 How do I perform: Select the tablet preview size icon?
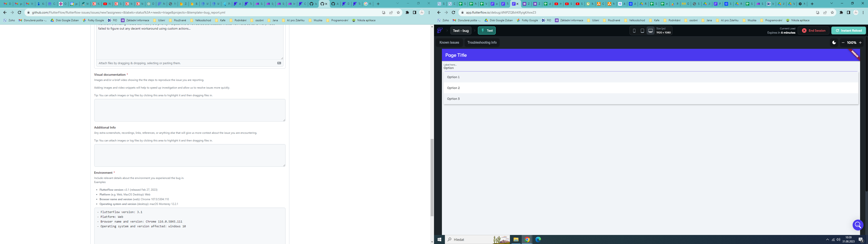[x=642, y=30]
